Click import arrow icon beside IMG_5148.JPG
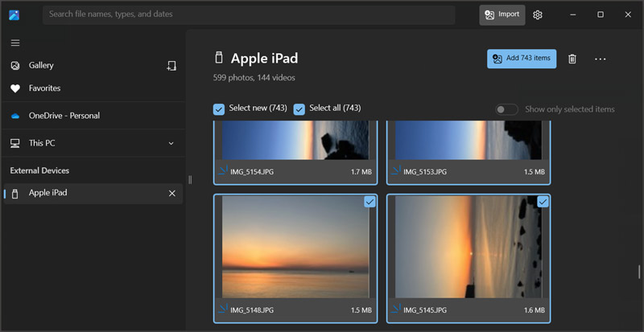 223,308
